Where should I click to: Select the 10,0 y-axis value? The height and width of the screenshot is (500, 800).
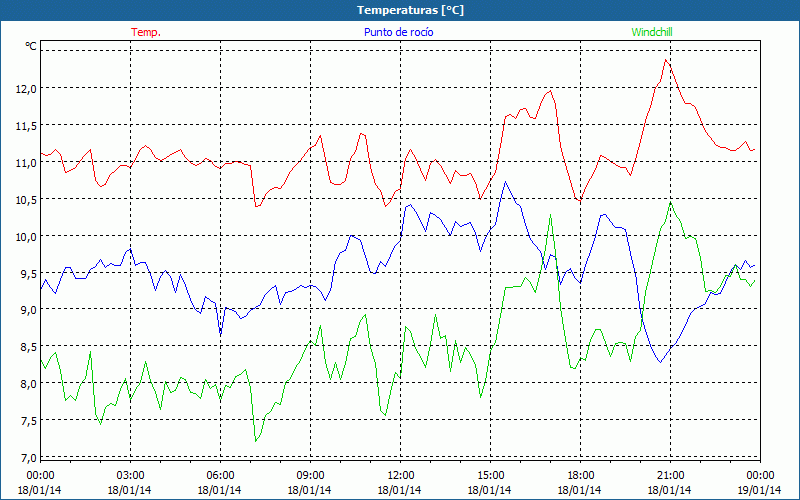click(27, 237)
